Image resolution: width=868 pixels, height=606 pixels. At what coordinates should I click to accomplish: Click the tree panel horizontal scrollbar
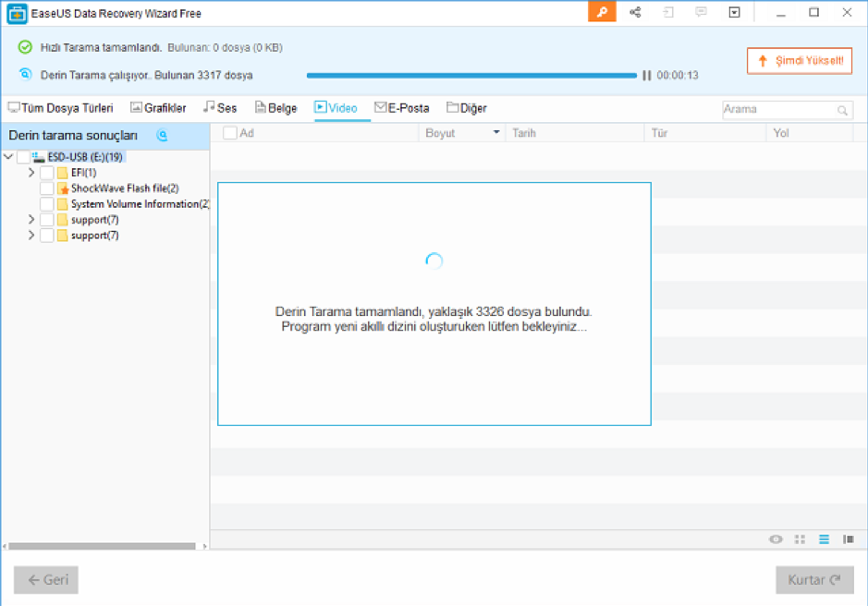coord(102,546)
